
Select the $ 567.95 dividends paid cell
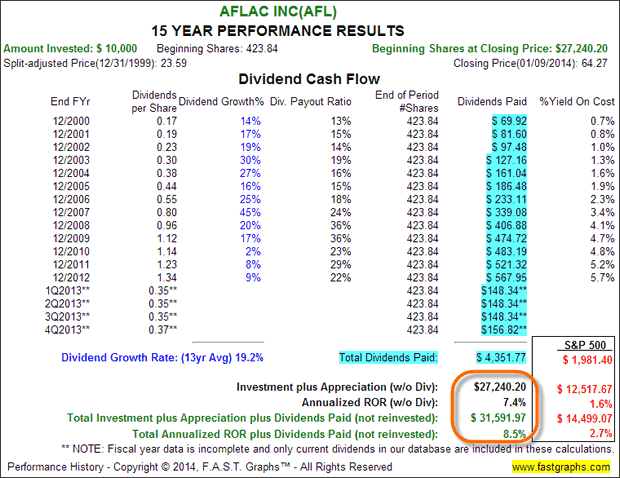tap(506, 278)
